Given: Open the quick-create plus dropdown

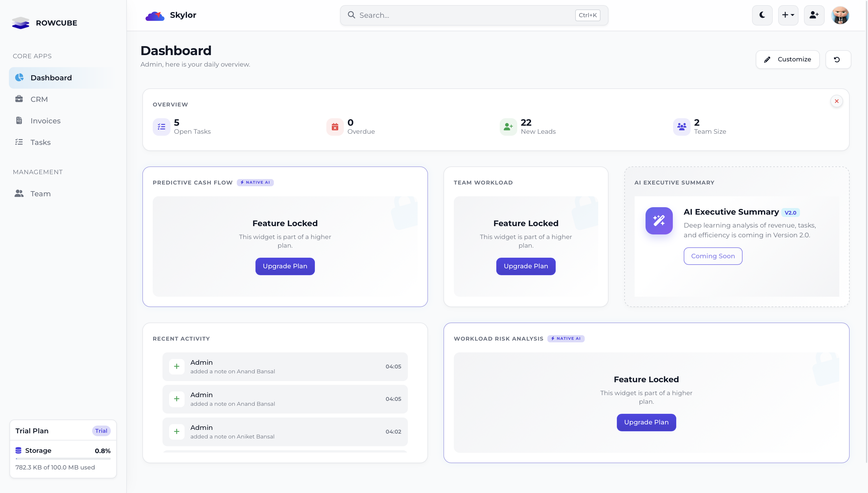Looking at the screenshot, I should (x=788, y=15).
